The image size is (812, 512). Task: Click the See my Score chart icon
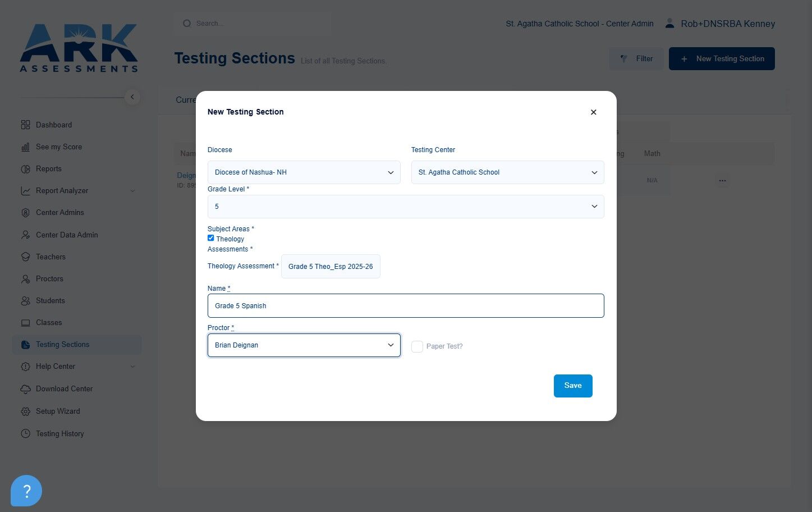coord(25,147)
